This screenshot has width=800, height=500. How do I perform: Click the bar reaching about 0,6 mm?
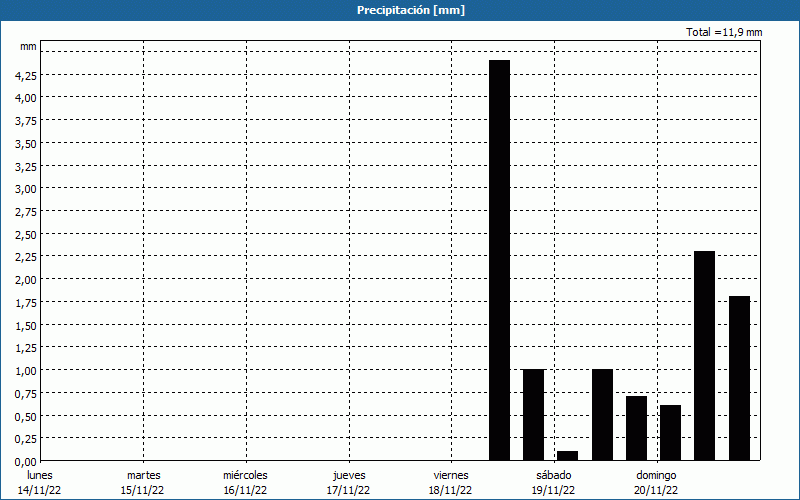[670, 433]
